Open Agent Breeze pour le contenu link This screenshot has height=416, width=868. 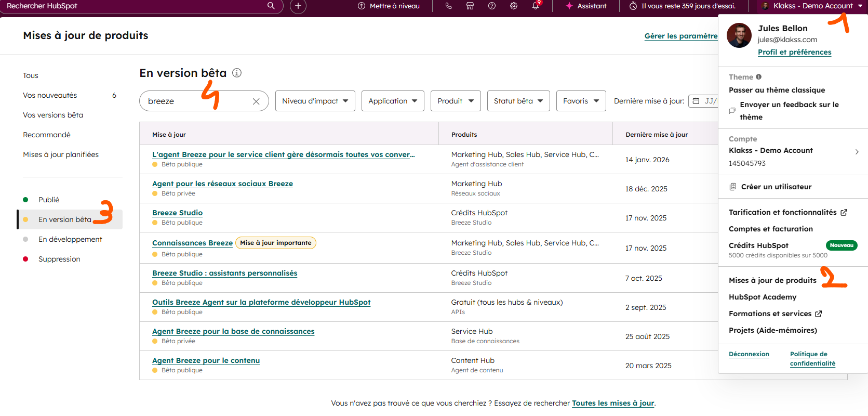pos(206,360)
